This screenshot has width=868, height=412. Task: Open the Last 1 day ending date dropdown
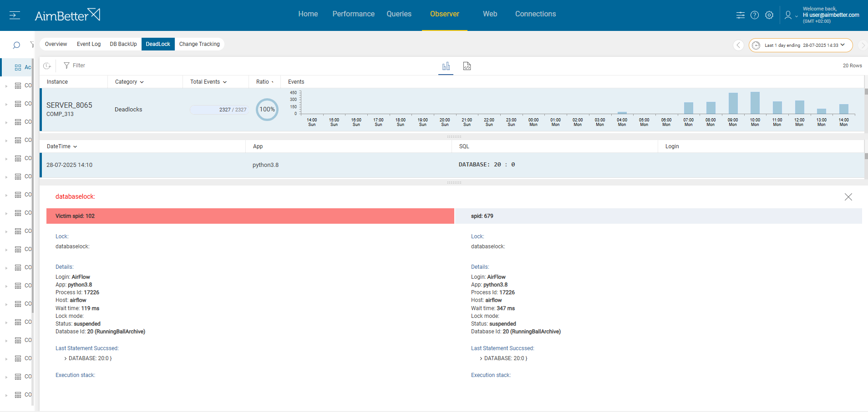coord(801,45)
